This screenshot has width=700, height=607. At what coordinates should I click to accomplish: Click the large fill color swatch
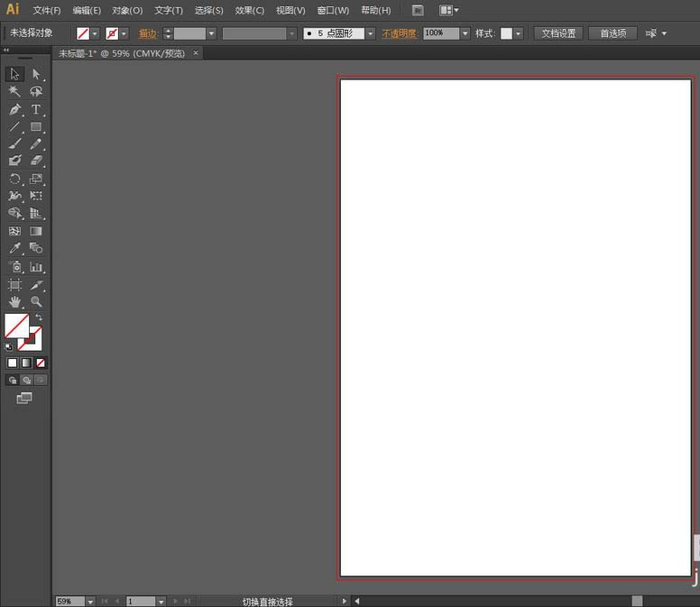point(16,326)
